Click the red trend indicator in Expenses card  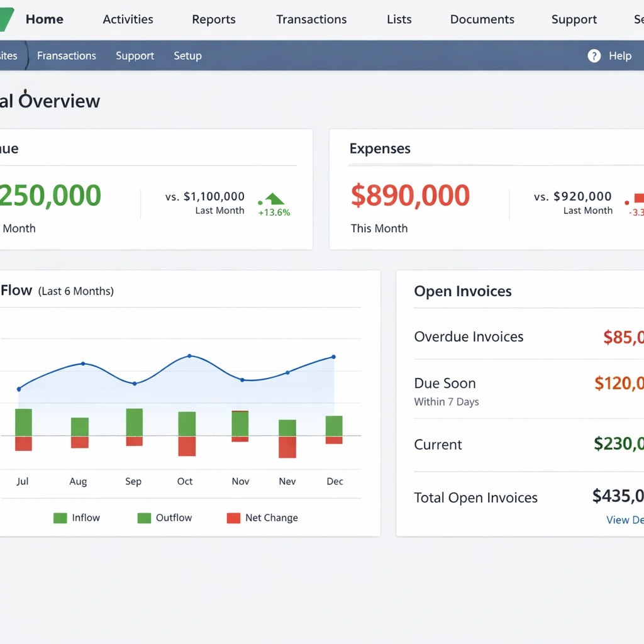point(638,199)
